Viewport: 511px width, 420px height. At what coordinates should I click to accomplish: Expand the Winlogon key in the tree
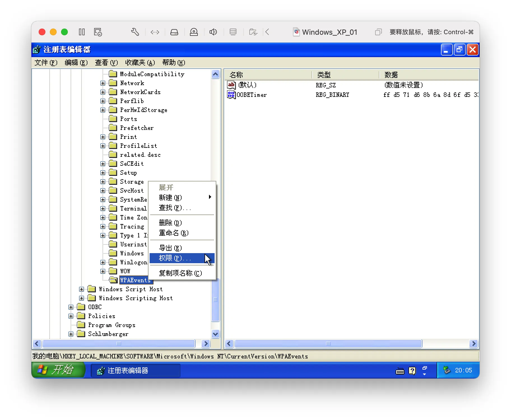(103, 262)
